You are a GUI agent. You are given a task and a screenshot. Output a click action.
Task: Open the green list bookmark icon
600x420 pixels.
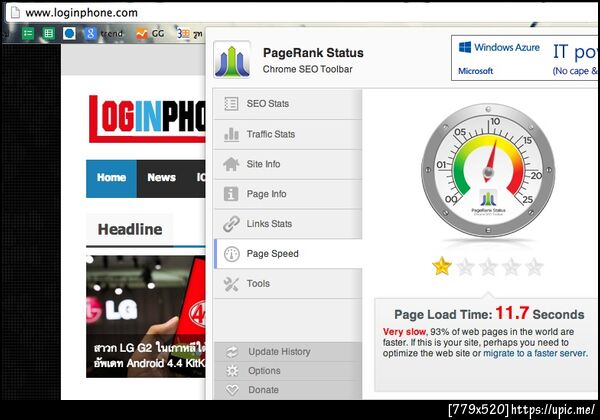pyautogui.click(x=28, y=34)
